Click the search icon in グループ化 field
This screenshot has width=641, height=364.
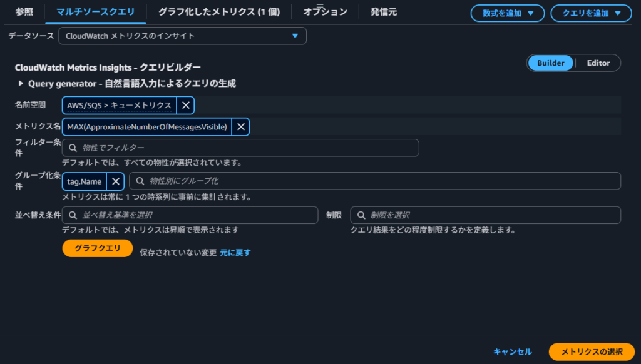point(140,181)
